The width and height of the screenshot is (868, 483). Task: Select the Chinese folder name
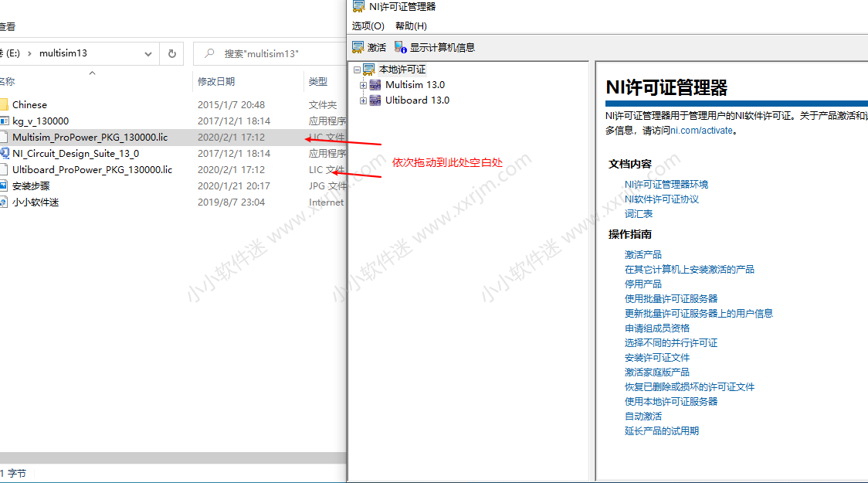(29, 104)
